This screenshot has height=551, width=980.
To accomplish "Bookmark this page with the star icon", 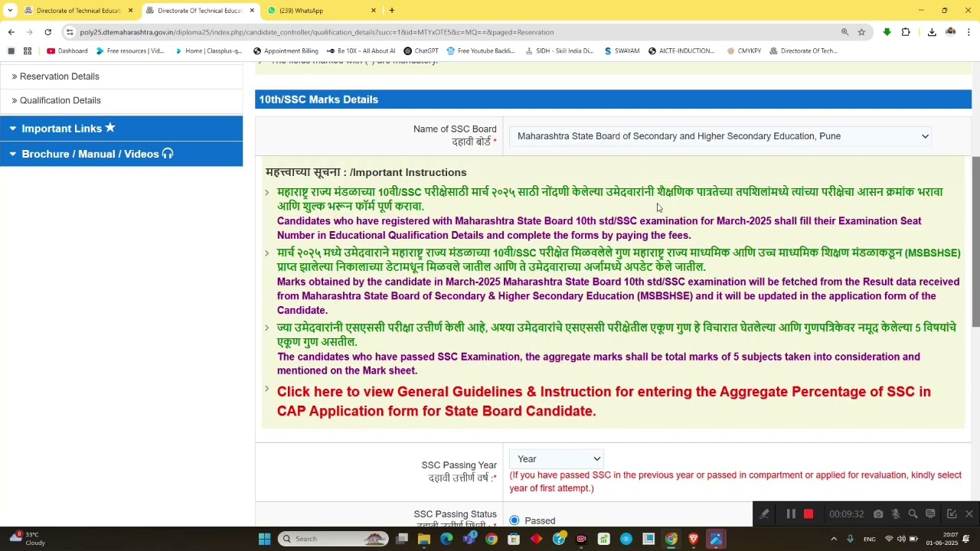I will click(x=861, y=32).
